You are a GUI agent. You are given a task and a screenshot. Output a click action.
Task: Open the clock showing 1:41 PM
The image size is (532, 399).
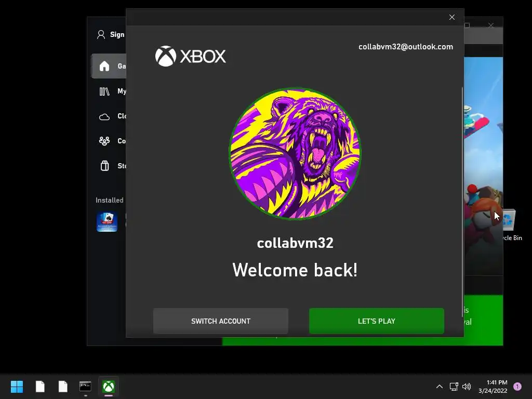493,387
